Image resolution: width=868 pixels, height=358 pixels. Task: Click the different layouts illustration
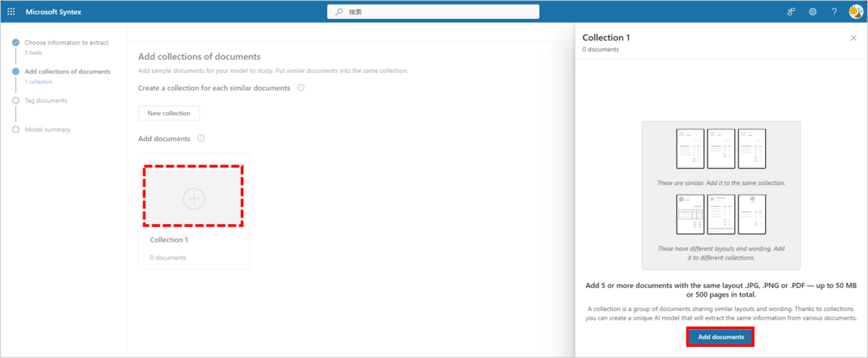[x=720, y=214]
